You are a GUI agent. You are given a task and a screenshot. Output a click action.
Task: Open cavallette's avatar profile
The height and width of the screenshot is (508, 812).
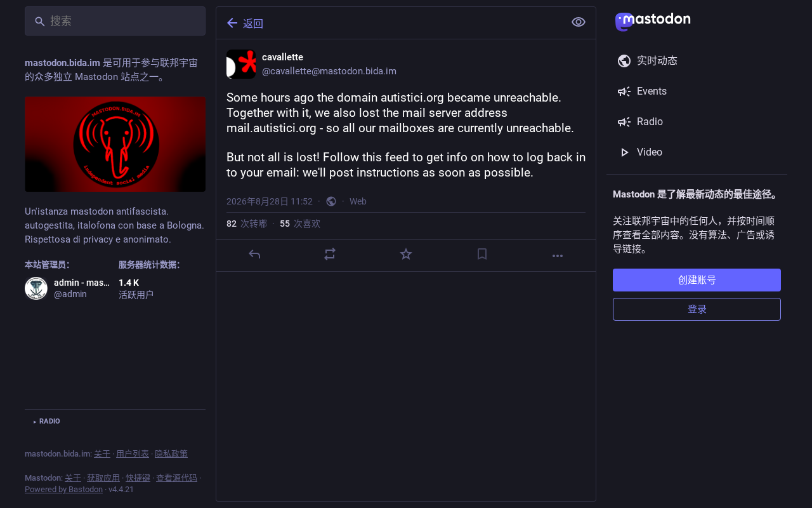pyautogui.click(x=241, y=64)
